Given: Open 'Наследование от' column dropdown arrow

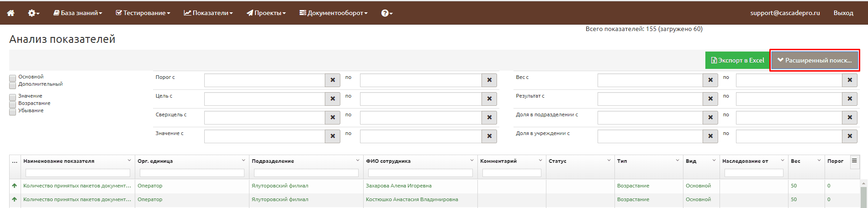Looking at the screenshot, I should click(783, 161).
